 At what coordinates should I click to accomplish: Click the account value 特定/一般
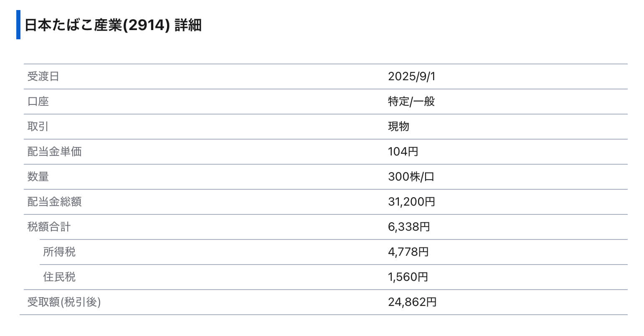click(x=411, y=102)
